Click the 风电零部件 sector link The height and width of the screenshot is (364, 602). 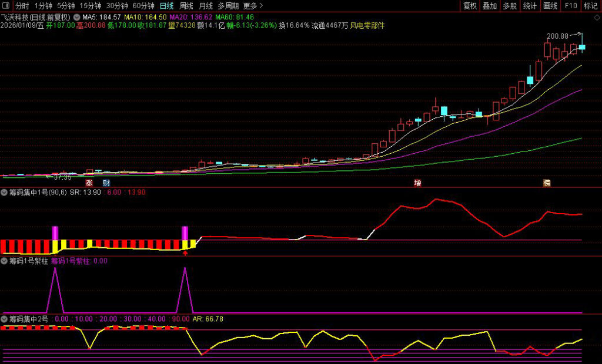(369, 26)
